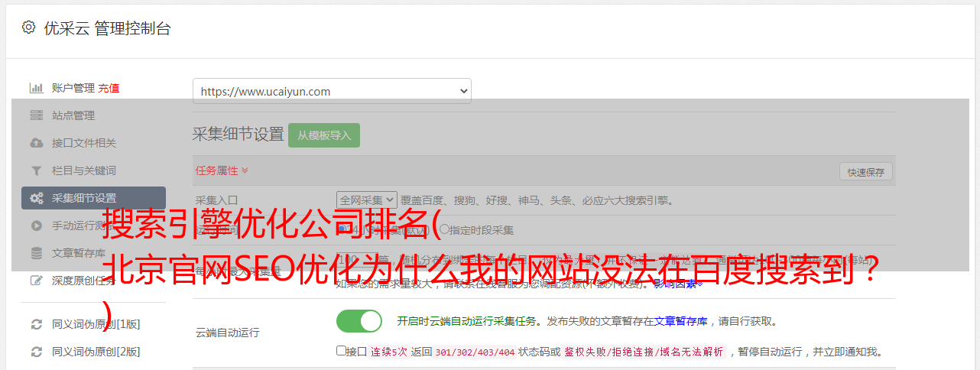Screen dimensions: 980x370
Task: Click the refresh icon for 同义词伪原创[1版]
Action: point(36,324)
